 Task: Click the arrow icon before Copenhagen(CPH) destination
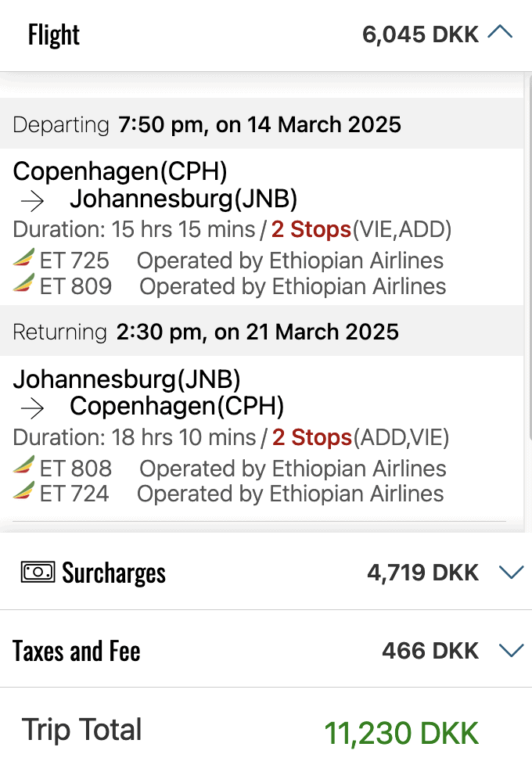click(33, 408)
